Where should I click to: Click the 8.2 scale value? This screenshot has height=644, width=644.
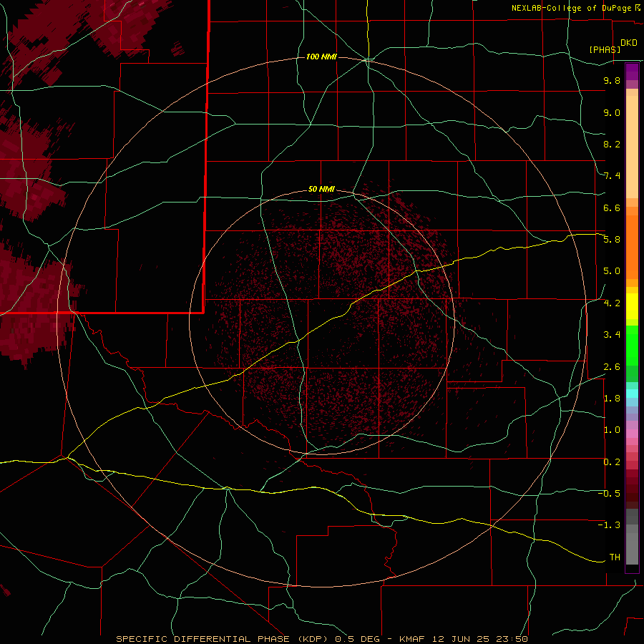(612, 144)
